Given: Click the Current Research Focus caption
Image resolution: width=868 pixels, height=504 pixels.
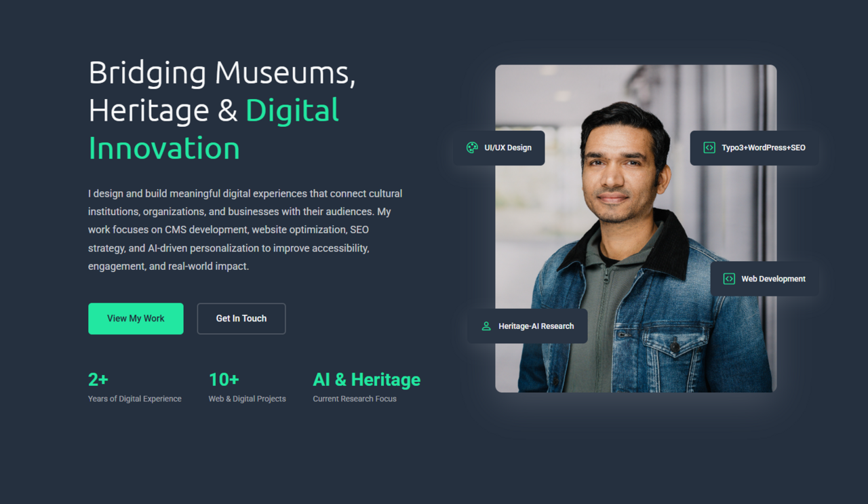Looking at the screenshot, I should pyautogui.click(x=354, y=399).
